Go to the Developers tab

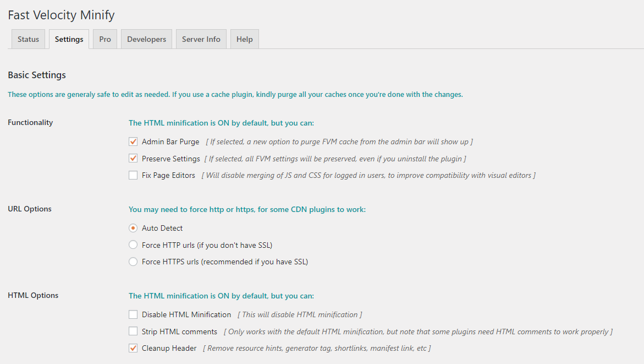[x=147, y=39]
